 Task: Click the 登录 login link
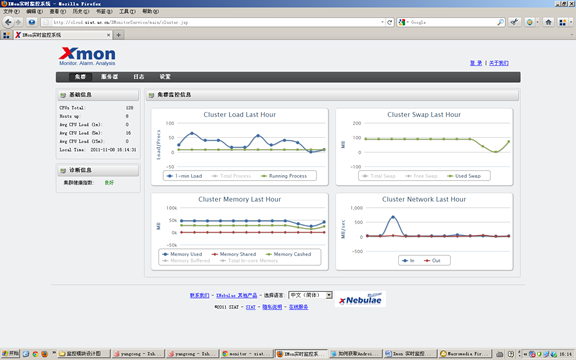point(476,63)
